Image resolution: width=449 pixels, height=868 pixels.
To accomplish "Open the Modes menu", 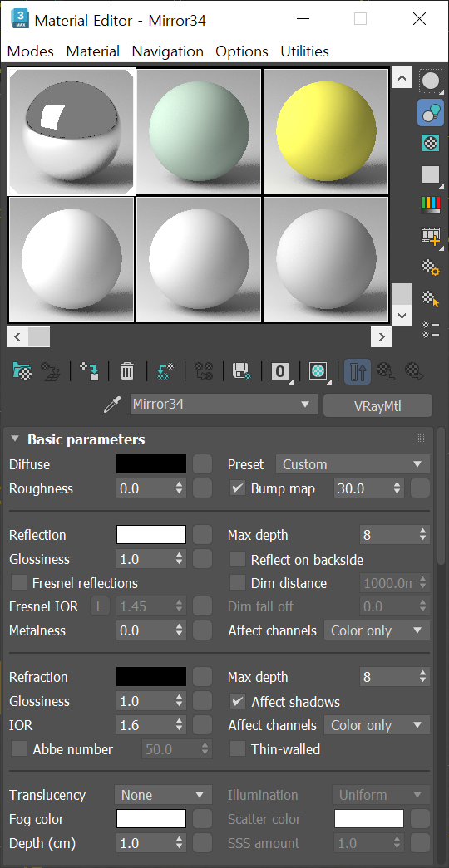I will pos(31,51).
